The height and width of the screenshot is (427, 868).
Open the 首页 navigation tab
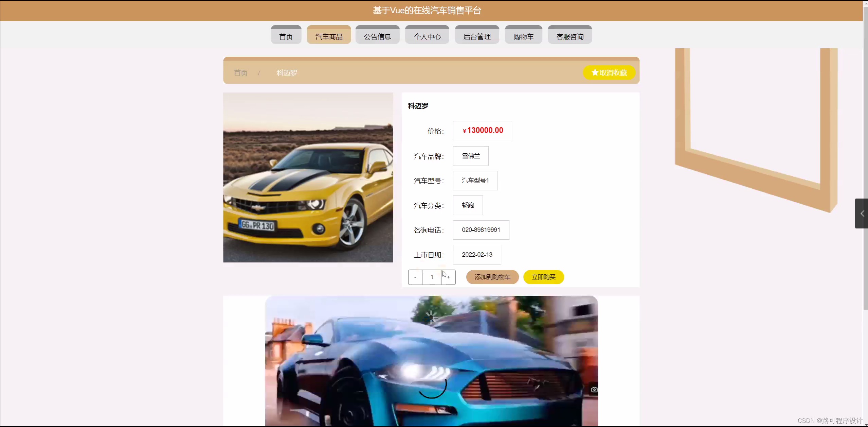click(x=286, y=36)
